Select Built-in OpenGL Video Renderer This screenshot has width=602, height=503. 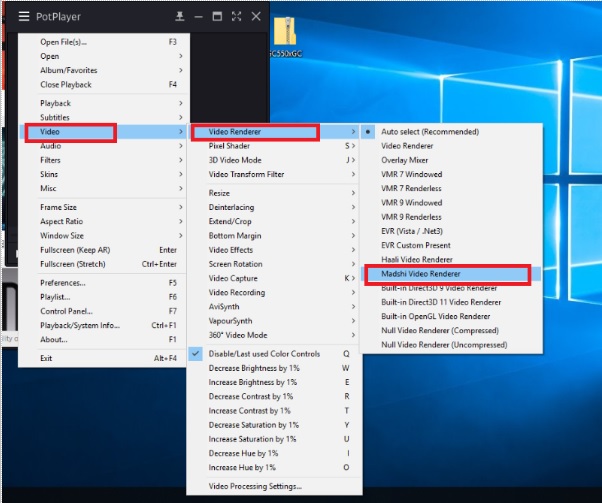click(x=451, y=316)
